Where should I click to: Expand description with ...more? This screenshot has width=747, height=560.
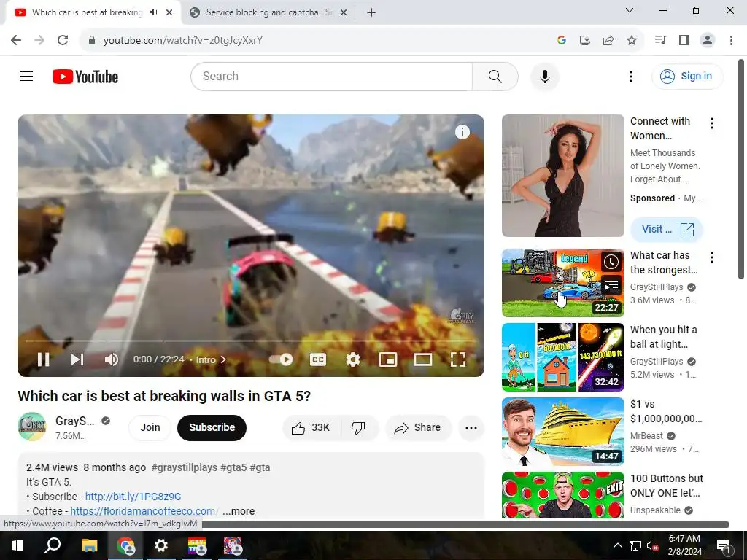tap(239, 511)
